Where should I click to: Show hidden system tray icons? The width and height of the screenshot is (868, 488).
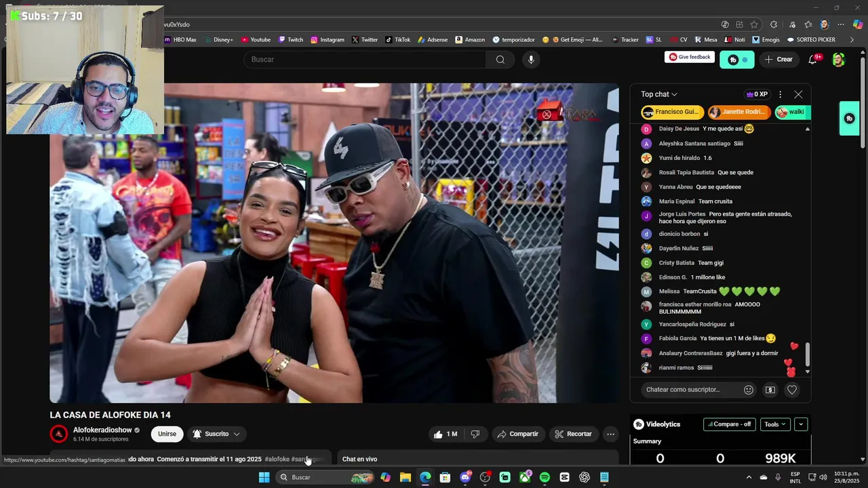749,477
